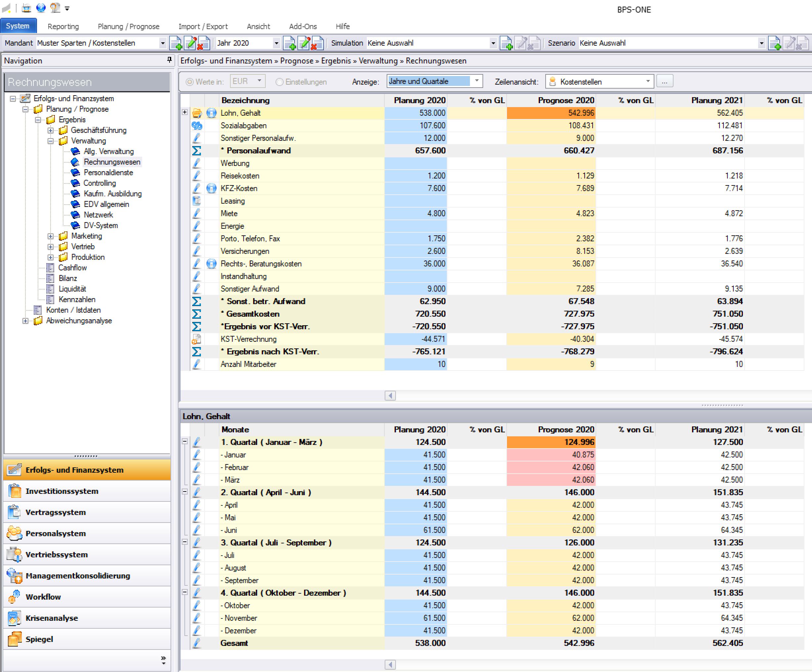Image resolution: width=812 pixels, height=672 pixels.
Task: Select the Werte in radio button
Action: click(189, 82)
